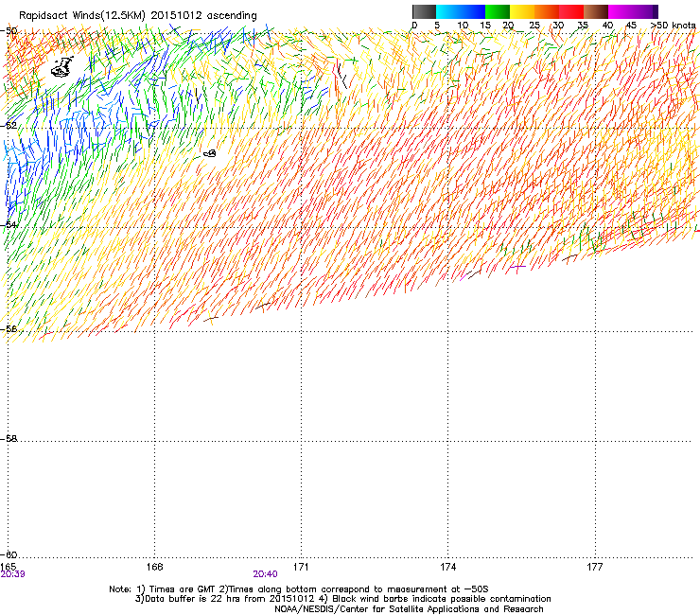
Task: Click the legend number 10
Action: click(x=463, y=26)
